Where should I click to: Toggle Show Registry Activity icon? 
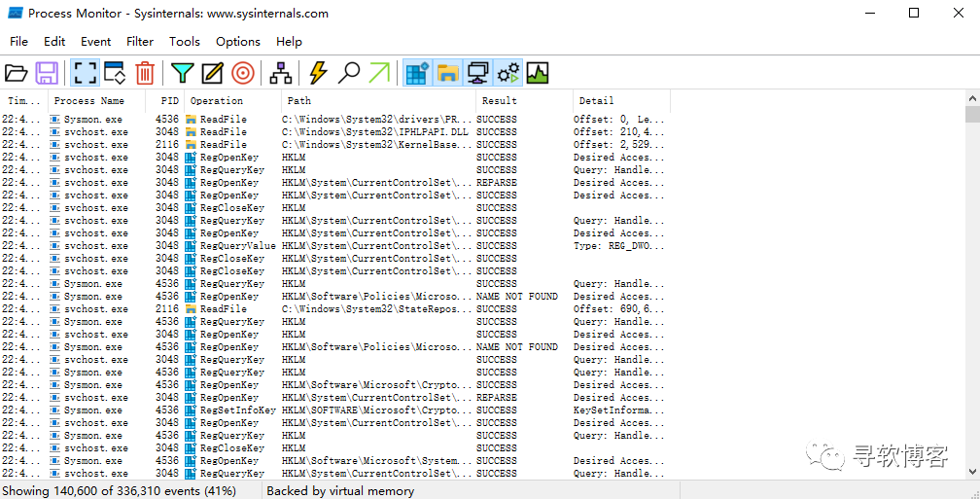point(417,73)
